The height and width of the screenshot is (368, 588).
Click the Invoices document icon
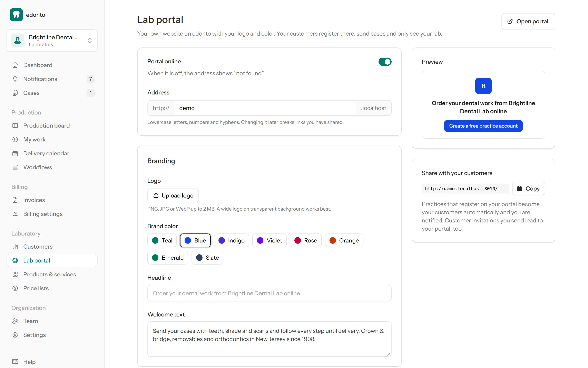click(15, 200)
